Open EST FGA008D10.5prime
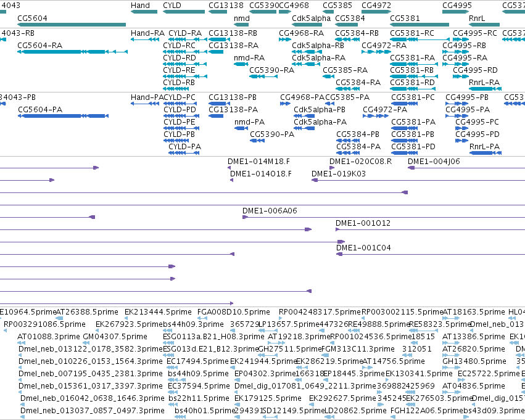 coord(234,312)
